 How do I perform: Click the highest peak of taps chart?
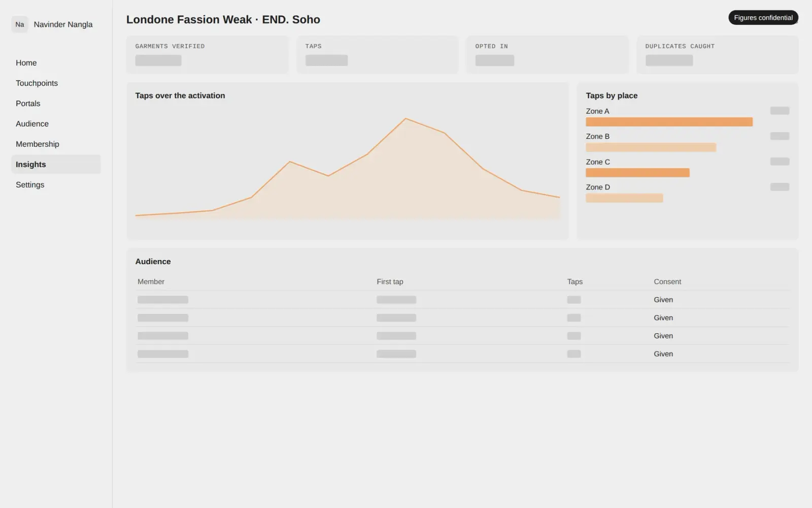point(405,119)
